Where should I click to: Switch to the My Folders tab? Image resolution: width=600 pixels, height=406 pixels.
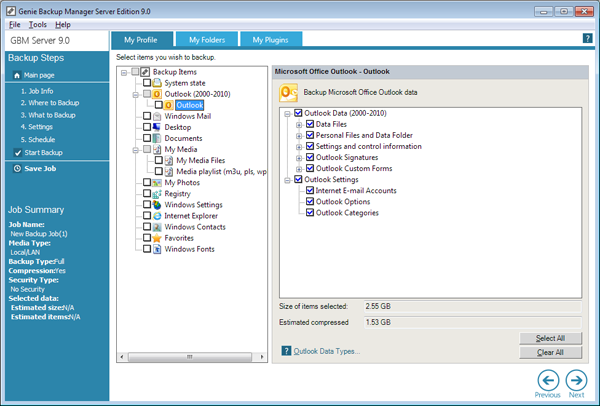pyautogui.click(x=207, y=40)
